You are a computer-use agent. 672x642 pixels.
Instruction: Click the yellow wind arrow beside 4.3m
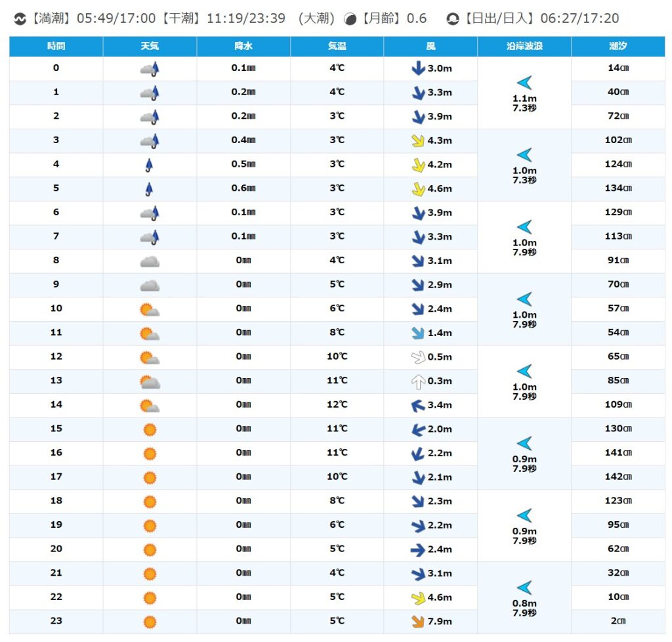418,140
